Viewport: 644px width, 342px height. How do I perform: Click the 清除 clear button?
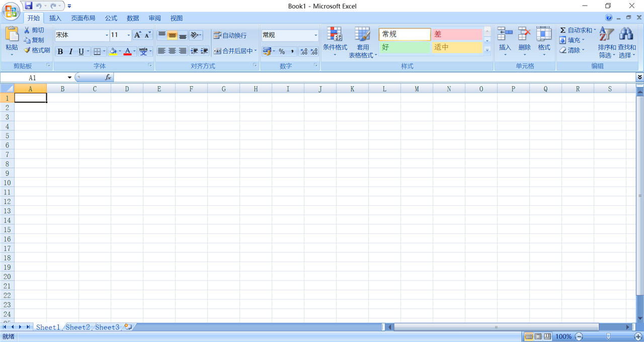click(x=572, y=50)
